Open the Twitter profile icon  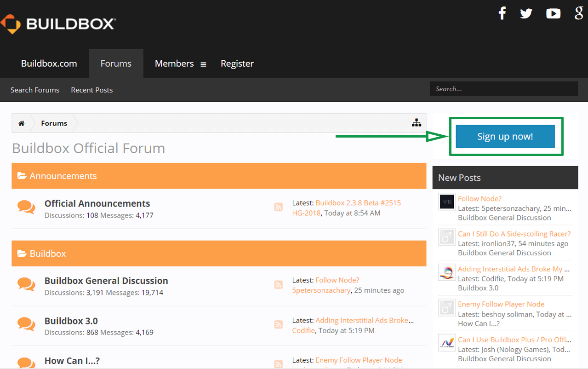coord(526,14)
